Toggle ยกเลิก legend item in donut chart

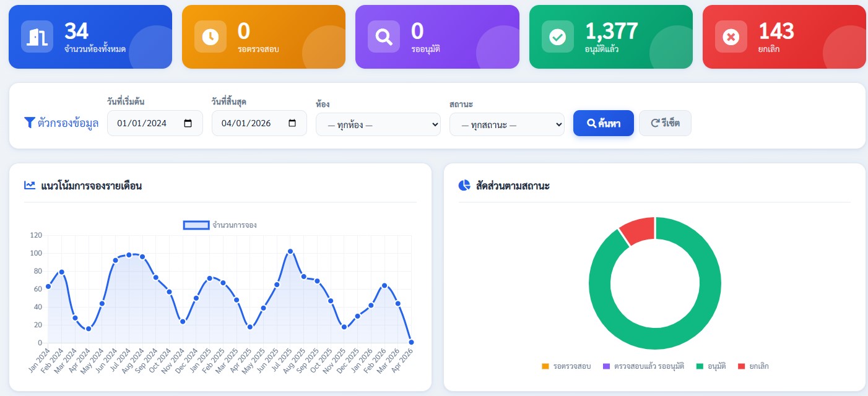tap(753, 366)
